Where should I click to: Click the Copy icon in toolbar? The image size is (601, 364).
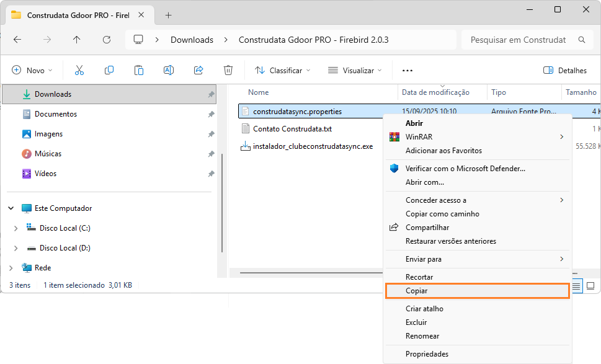[x=109, y=70]
